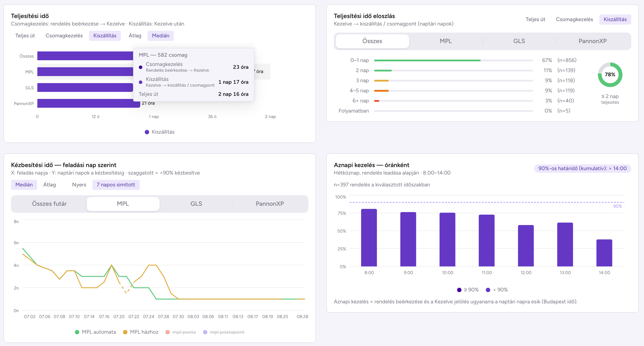Viewport: 644px width, 346px height.
Task: Switch Teljesítési idő to Medián
Action: coord(161,36)
